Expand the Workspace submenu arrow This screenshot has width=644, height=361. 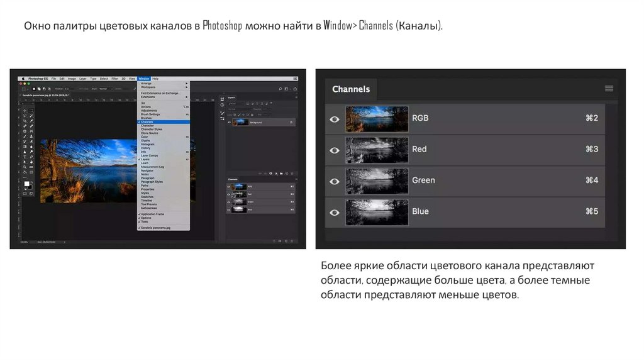tap(186, 87)
